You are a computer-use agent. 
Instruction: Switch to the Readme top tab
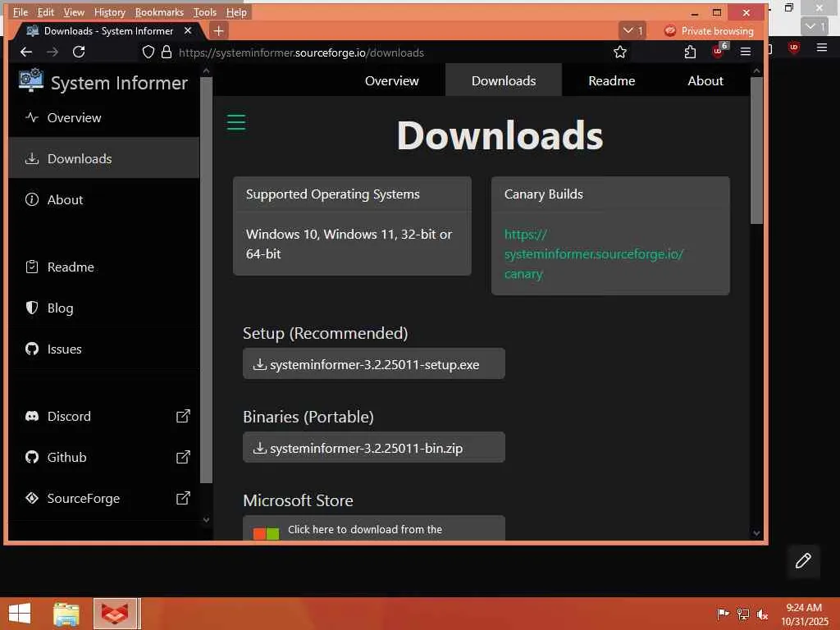coord(612,81)
